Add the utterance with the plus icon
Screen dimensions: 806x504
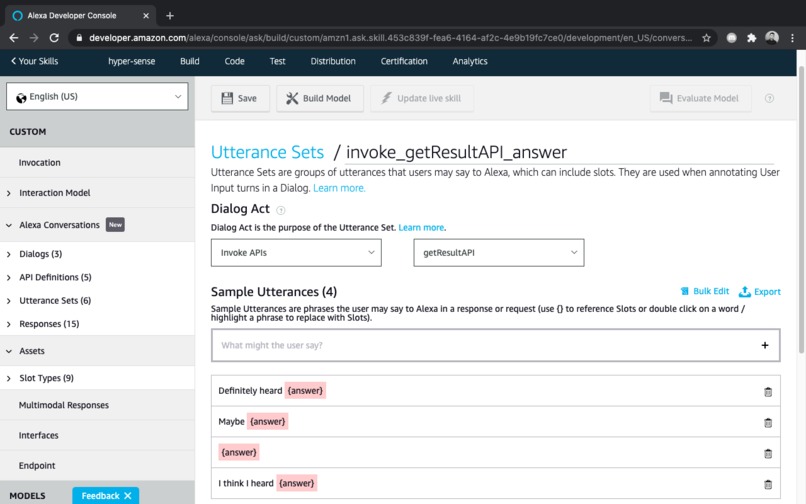[x=765, y=345]
